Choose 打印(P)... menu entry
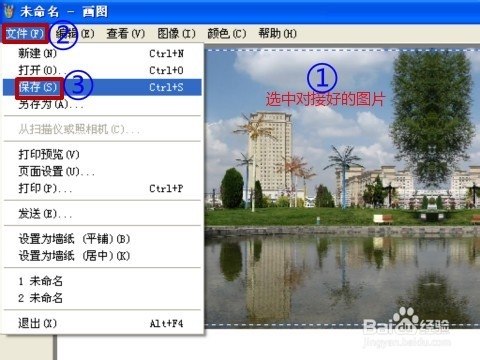480x360 pixels. (x=102, y=188)
